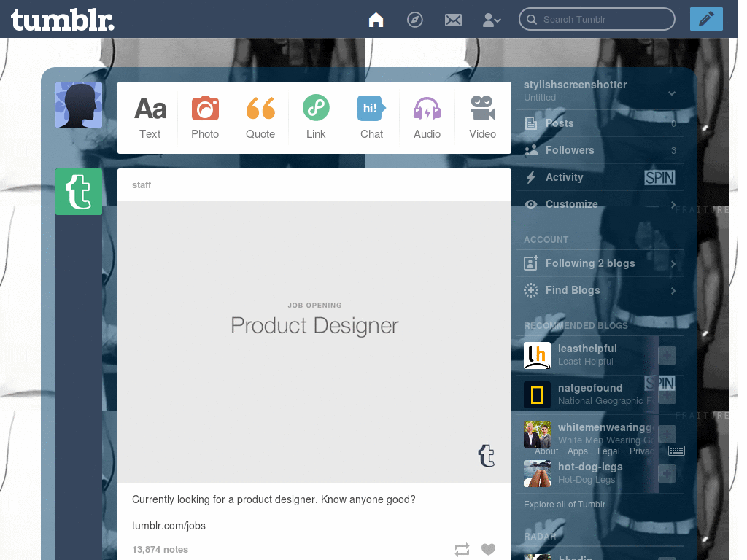Click the Followers people icon
This screenshot has height=560, width=747.
click(531, 150)
